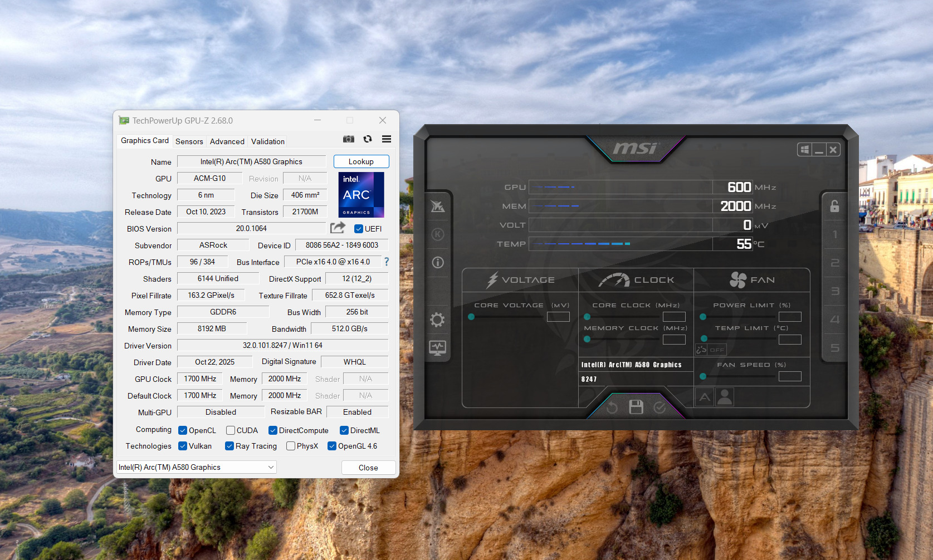Screen dimensions: 933x560
Task: Click the Intel ARC Graphics logo
Action: pos(361,195)
